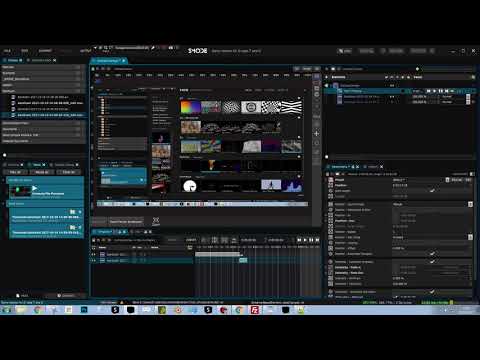Expand the second folder row in file browser
The height and width of the screenshot is (360, 480).
(x=43, y=73)
